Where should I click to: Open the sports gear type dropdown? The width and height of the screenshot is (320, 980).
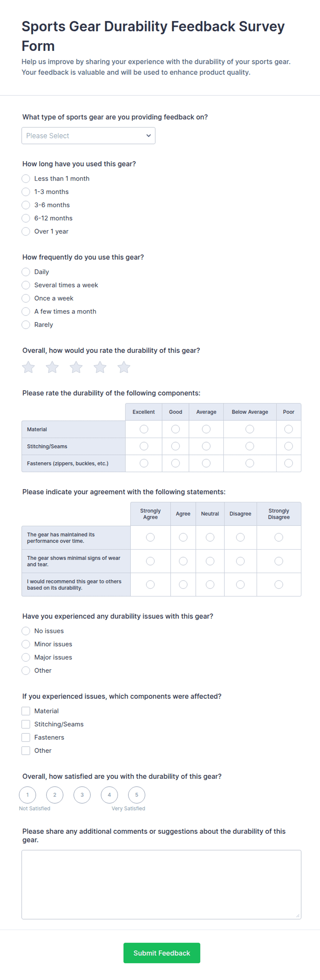tap(88, 136)
